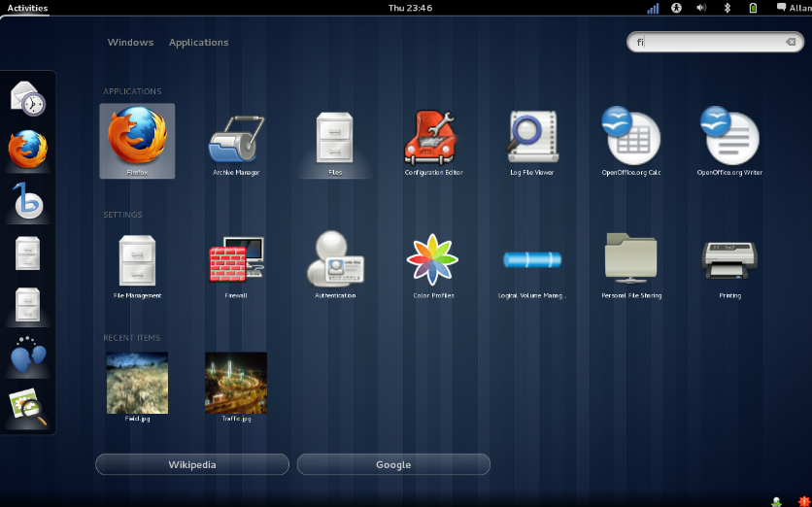Open Evolution mail in the dash
The height and width of the screenshot is (507, 812).
[28, 98]
